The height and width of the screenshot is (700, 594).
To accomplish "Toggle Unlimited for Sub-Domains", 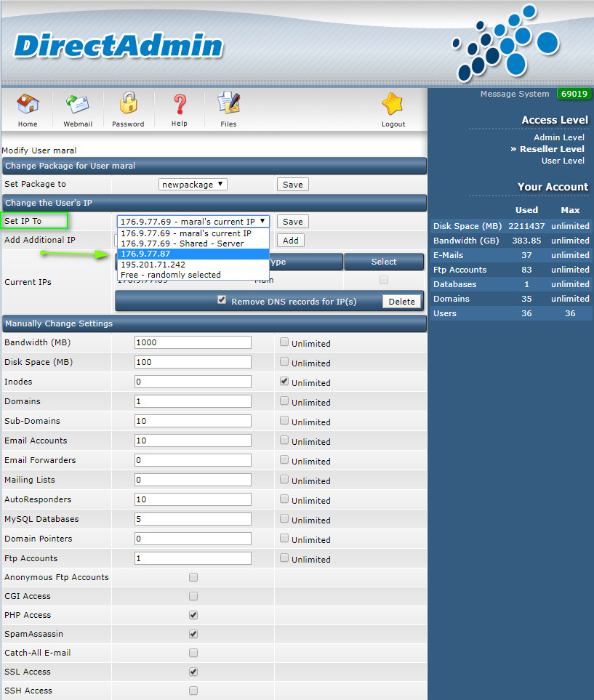I will [284, 421].
